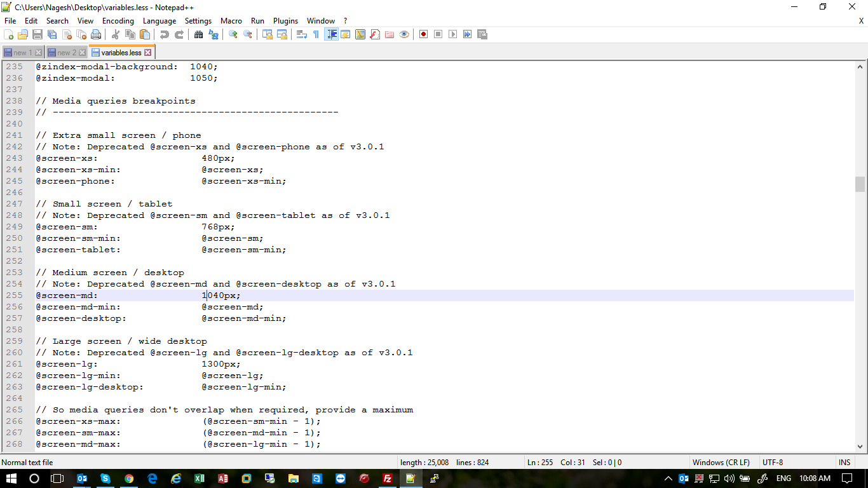Toggle Show All Characters pilcrow icon
Screen dimensions: 868x488
[316, 34]
